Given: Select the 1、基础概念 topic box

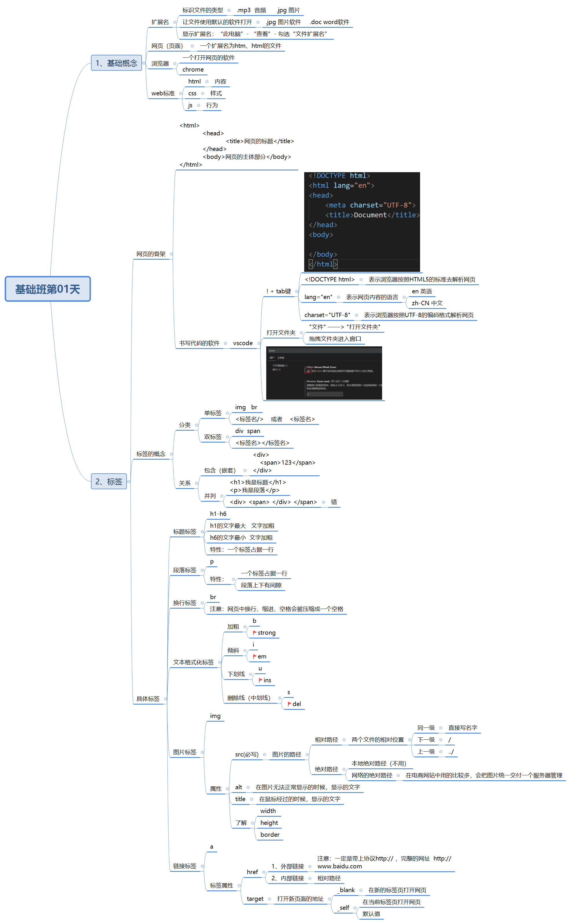Looking at the screenshot, I should click(x=116, y=63).
